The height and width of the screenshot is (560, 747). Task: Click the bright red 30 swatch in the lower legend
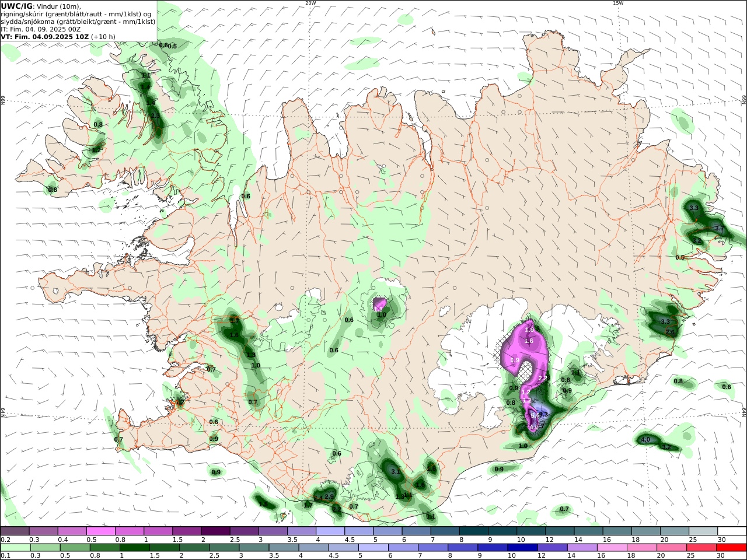coord(731,548)
